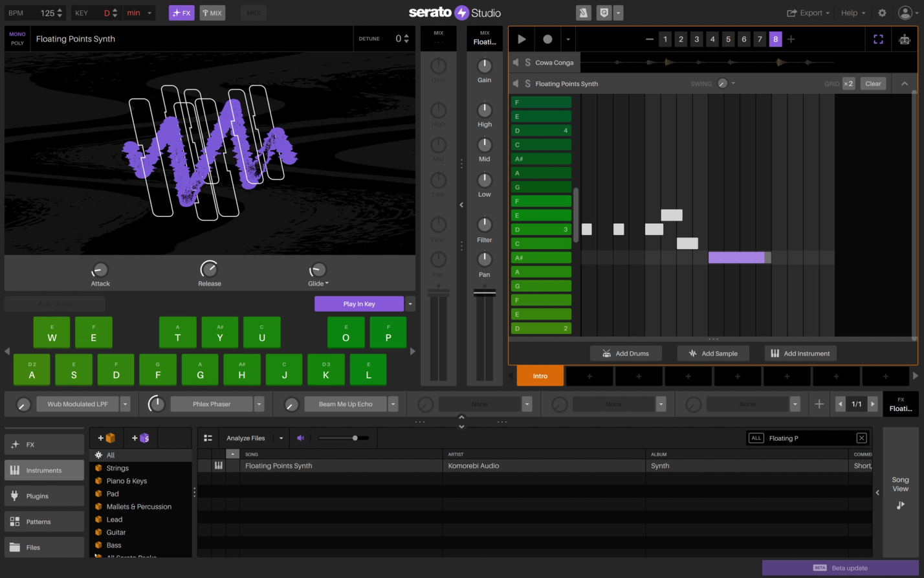Switch the synth between MONO and POLY mode

17,39
